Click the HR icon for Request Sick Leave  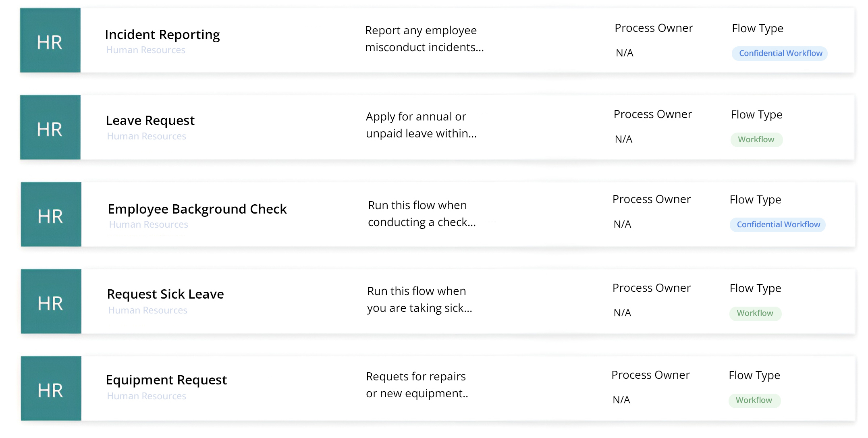50,301
